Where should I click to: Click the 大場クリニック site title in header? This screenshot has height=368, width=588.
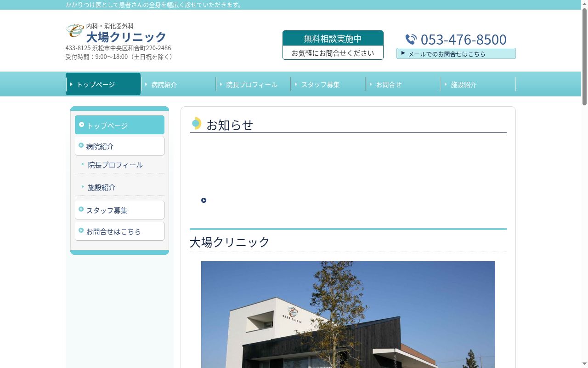click(x=126, y=37)
